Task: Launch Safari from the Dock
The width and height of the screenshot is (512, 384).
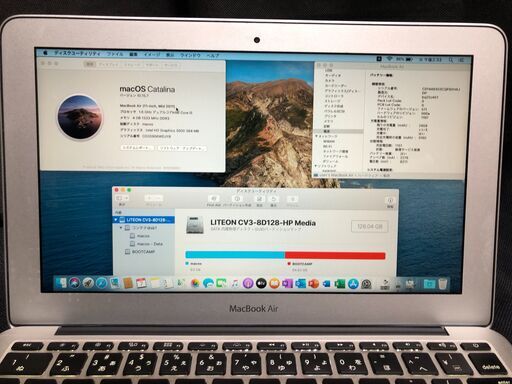Action: click(x=101, y=283)
